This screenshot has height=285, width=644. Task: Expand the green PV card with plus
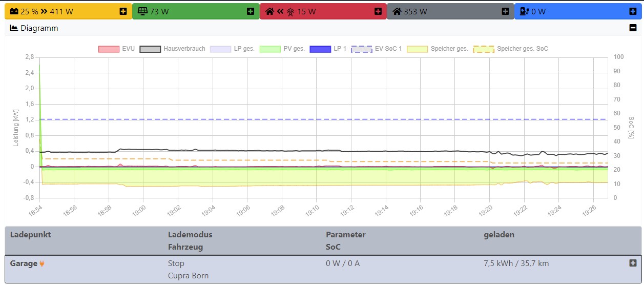tap(251, 11)
